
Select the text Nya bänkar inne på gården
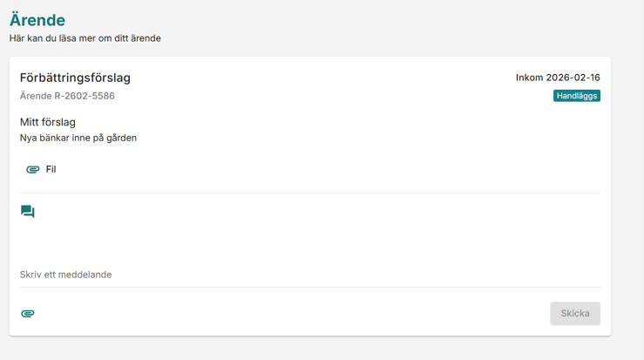(x=78, y=138)
